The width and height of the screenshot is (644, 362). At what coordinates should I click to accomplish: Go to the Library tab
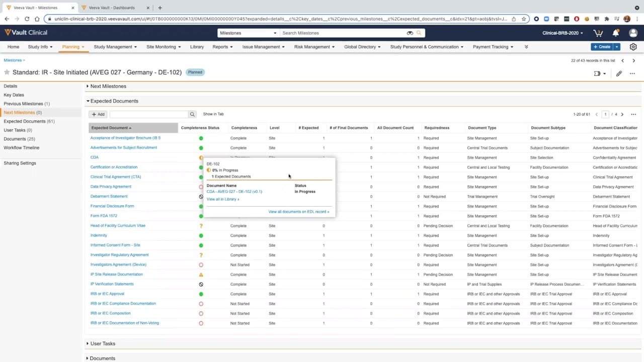point(197,47)
